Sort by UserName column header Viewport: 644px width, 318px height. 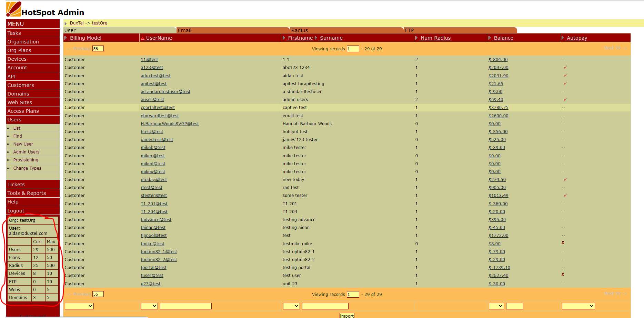159,38
